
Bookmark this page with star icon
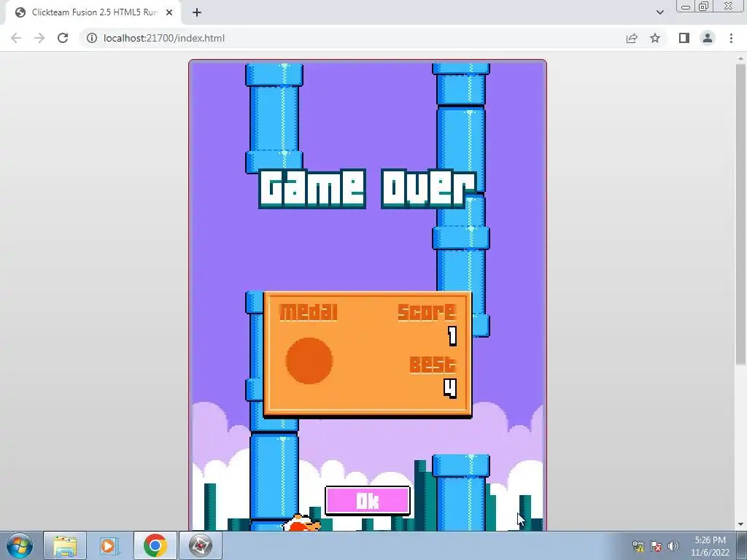(x=655, y=38)
